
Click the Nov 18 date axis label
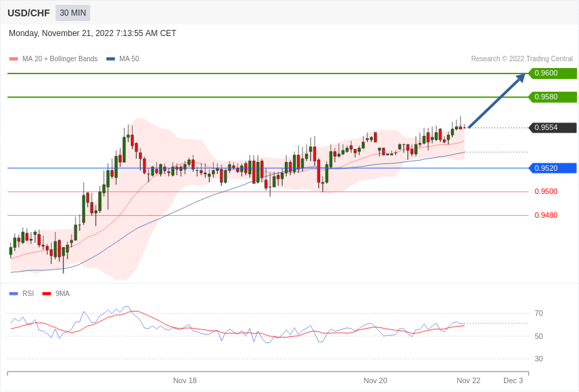185,380
